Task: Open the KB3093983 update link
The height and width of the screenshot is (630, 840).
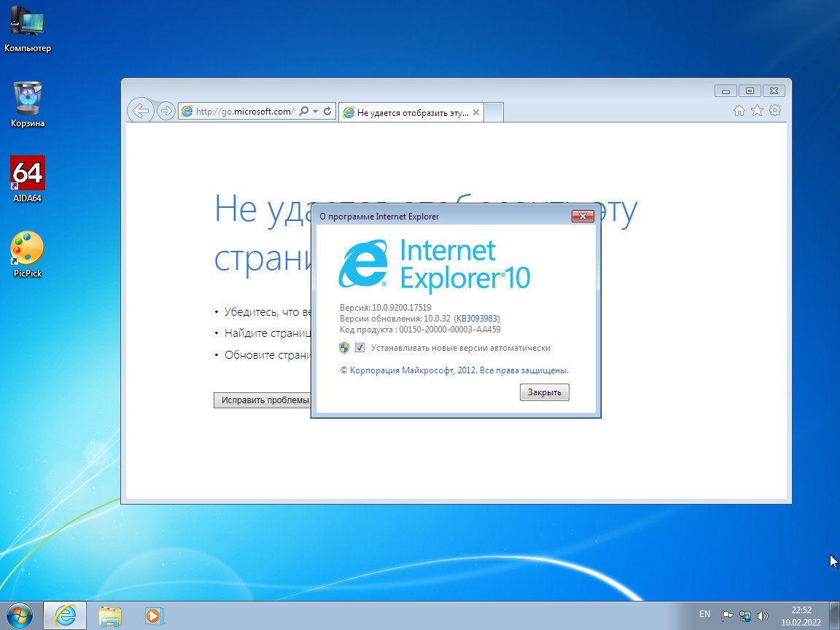Action: point(477,318)
